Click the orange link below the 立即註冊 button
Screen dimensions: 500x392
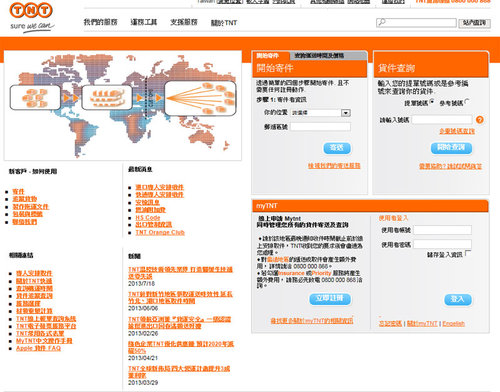point(311,321)
